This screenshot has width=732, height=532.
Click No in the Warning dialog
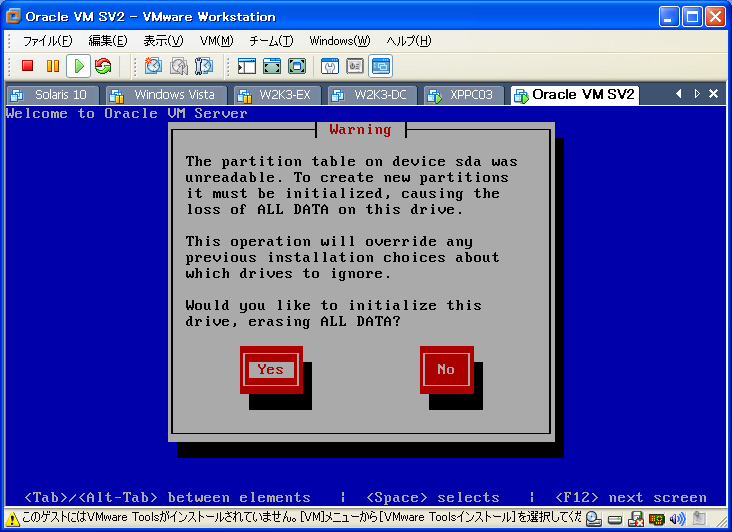click(446, 370)
